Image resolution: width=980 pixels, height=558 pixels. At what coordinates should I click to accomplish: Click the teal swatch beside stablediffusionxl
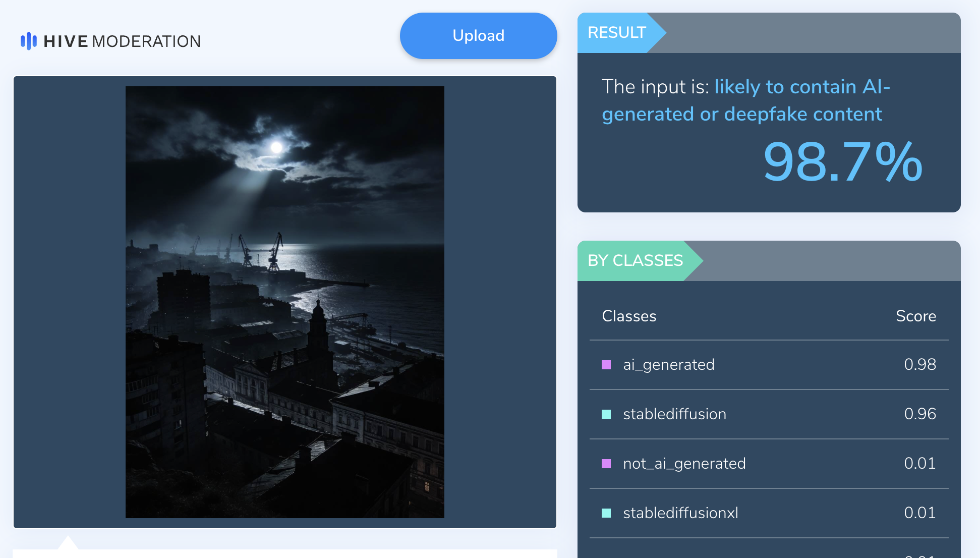606,513
